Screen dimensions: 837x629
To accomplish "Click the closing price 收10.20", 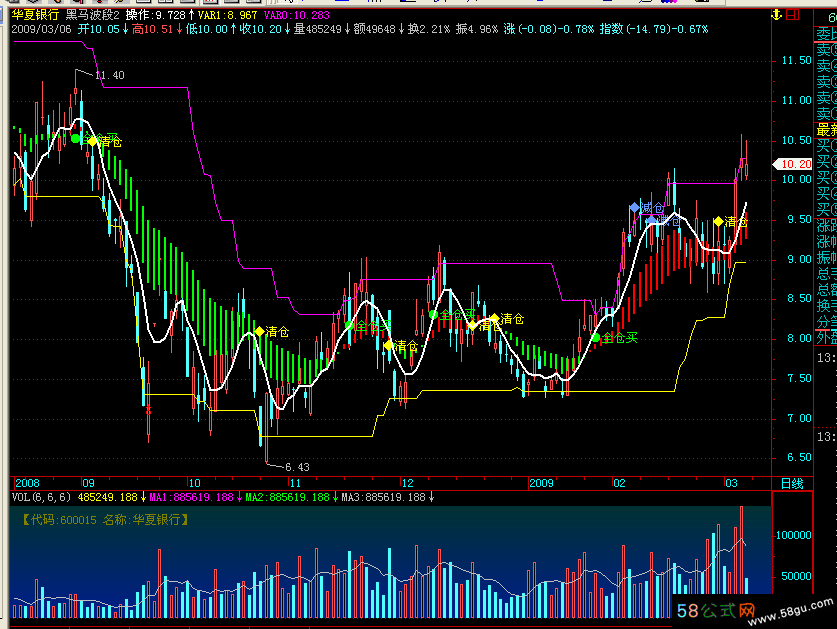I will coord(260,29).
